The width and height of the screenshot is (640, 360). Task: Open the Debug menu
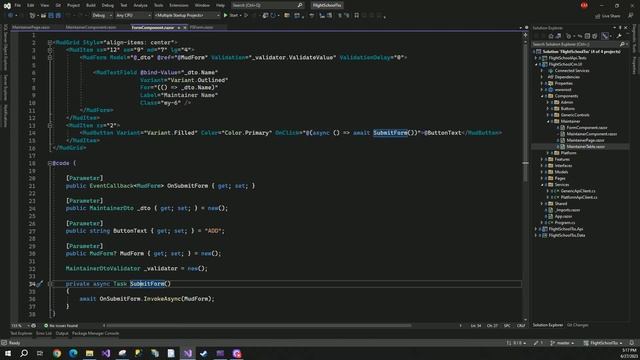(x=108, y=5)
